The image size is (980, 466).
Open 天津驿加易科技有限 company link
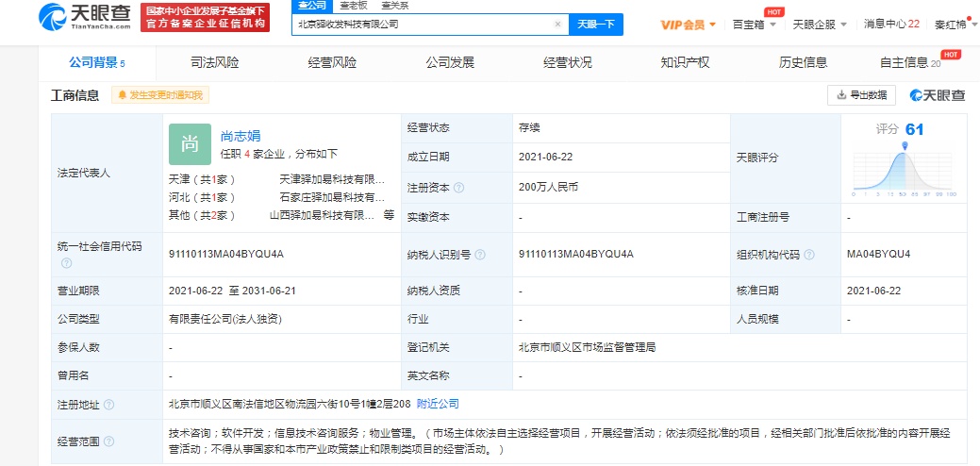[x=332, y=180]
